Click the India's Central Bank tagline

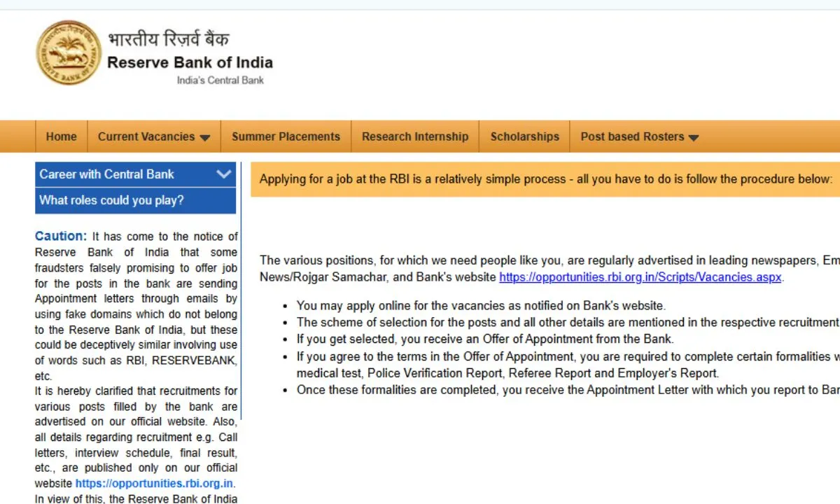click(x=220, y=80)
